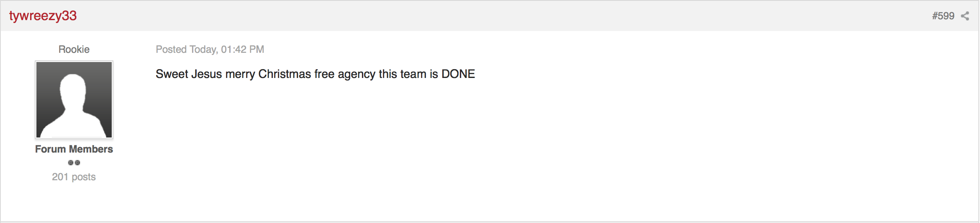Click the Rookie rank label
980x223 pixels.
(74, 49)
